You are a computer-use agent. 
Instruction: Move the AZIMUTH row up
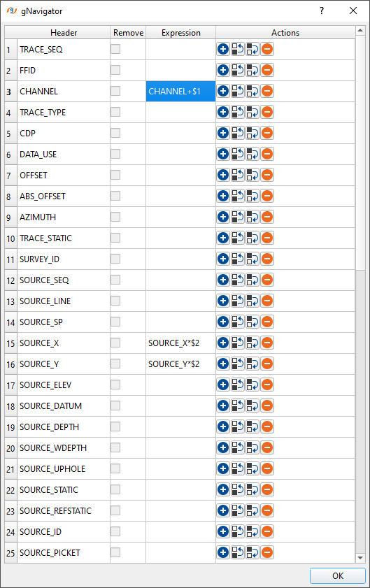[238, 217]
